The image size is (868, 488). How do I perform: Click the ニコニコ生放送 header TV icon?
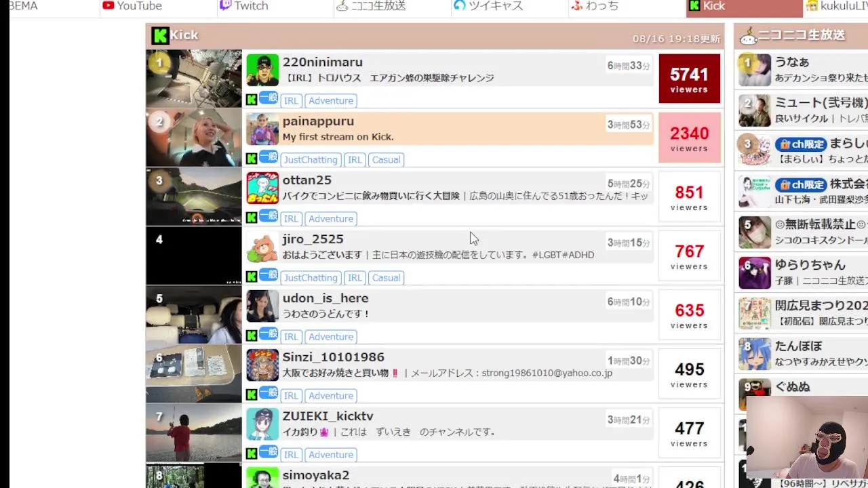coord(748,37)
